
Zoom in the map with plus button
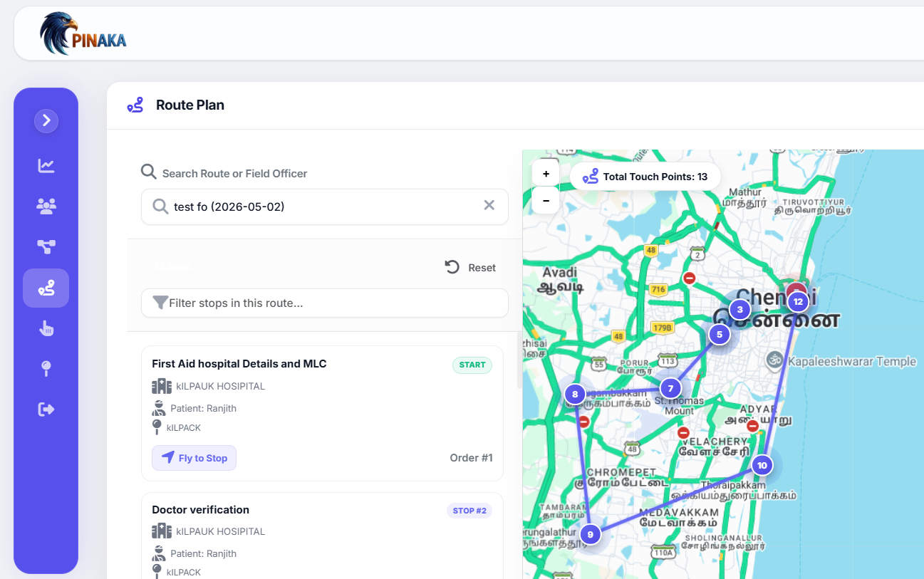coord(546,174)
